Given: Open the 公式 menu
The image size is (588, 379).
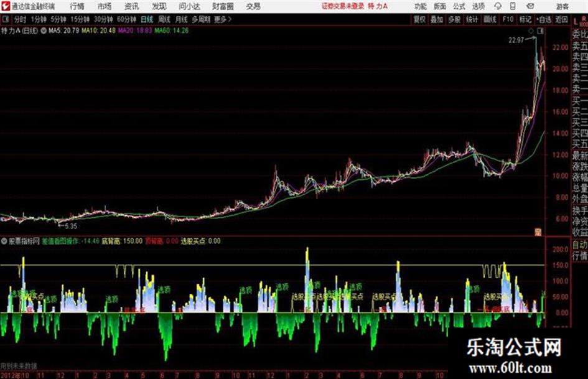Looking at the screenshot, I should pos(459,6).
